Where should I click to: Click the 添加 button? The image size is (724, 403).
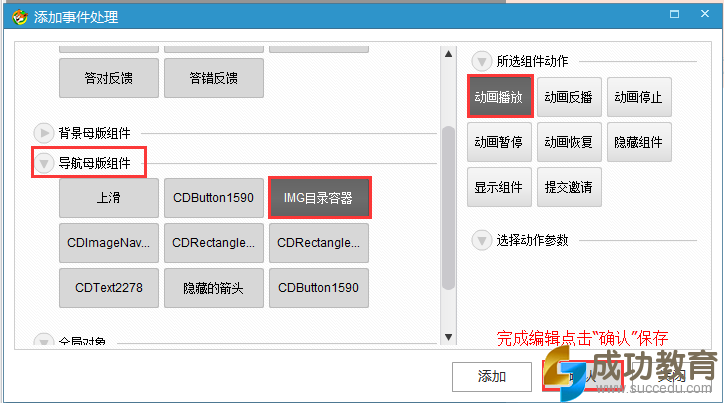[x=492, y=376]
